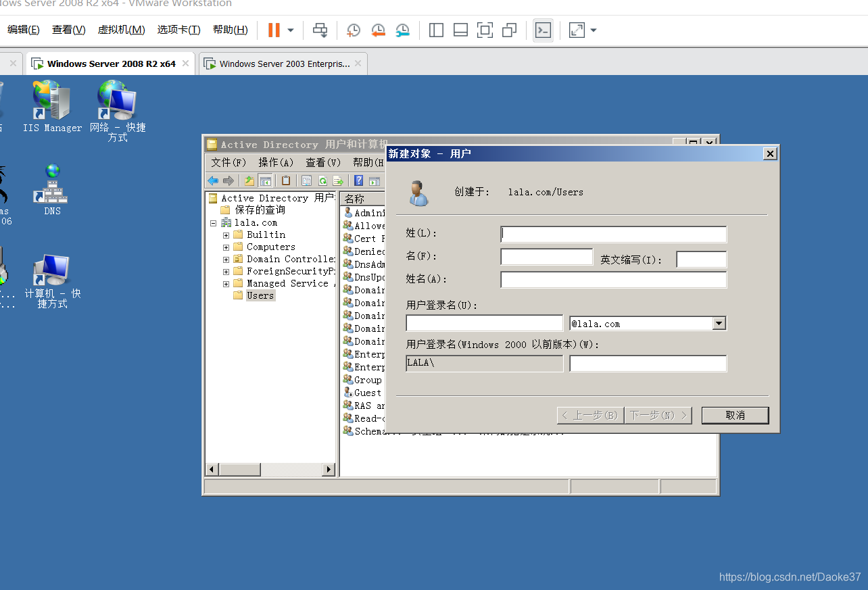The image size is (868, 590).
Task: Open the 网络 shortcut on desktop
Action: [x=118, y=112]
